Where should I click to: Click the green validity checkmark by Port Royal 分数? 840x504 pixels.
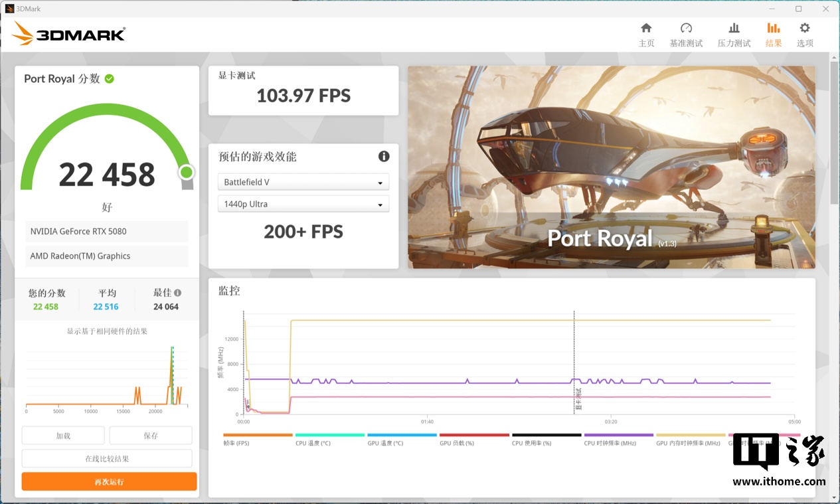109,78
